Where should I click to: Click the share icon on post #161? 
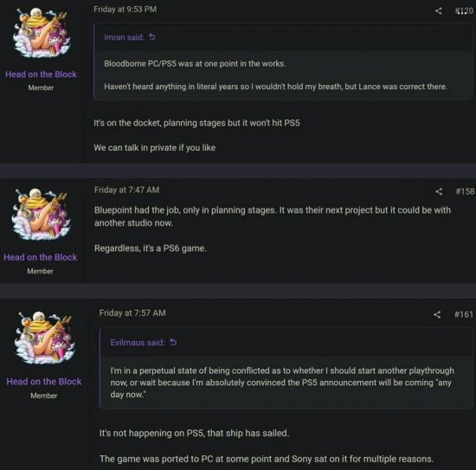tap(437, 314)
